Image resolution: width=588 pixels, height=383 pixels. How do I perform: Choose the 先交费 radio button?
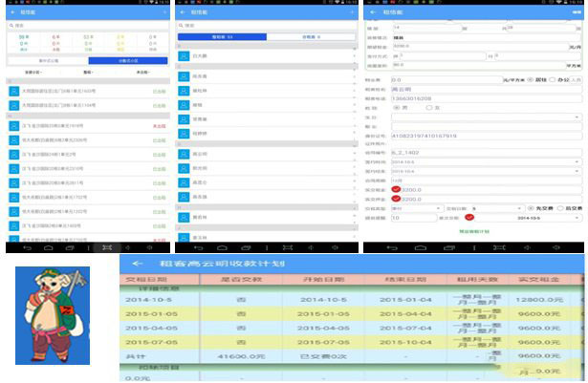[533, 208]
